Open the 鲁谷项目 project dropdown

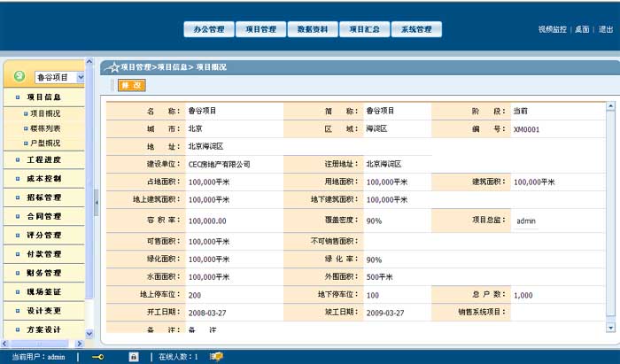pyautogui.click(x=81, y=77)
